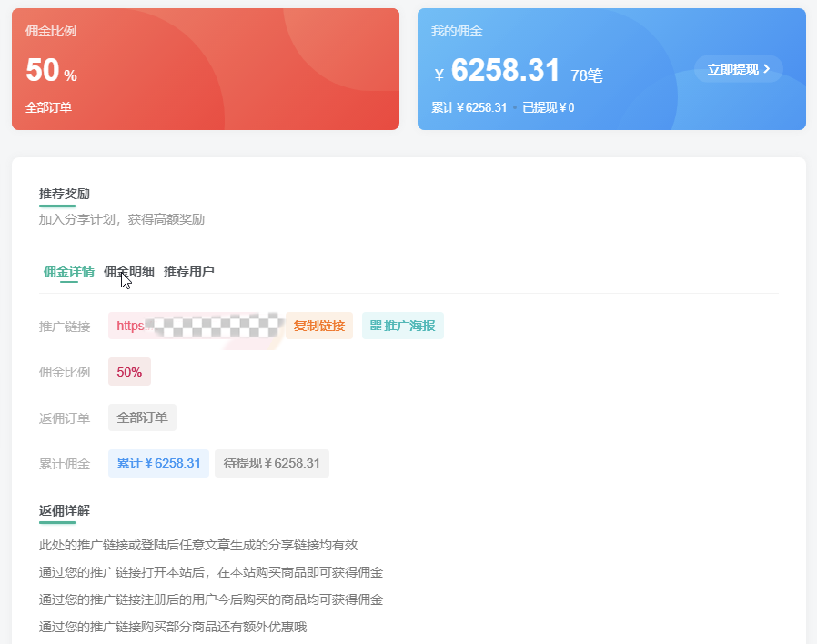Click the 50% commission ratio badge

pos(129,371)
